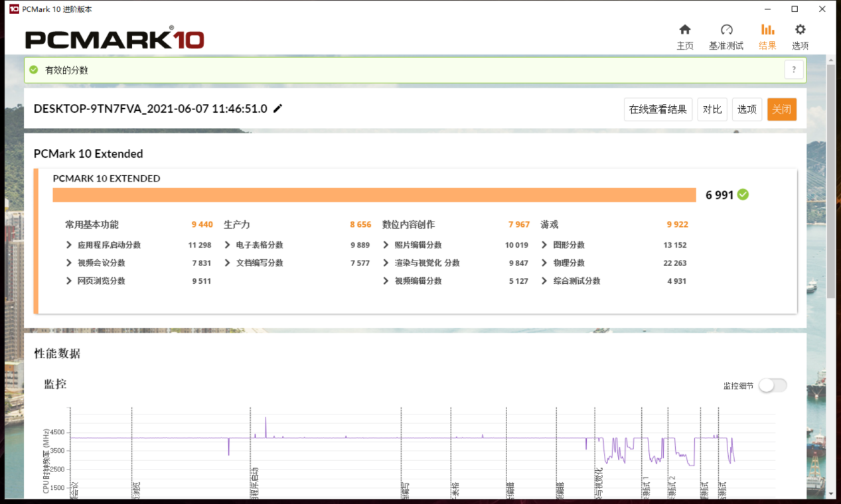Viewport: 841px width, 504px height.
Task: Expand the 视频会议分数 row
Action: (x=69, y=263)
